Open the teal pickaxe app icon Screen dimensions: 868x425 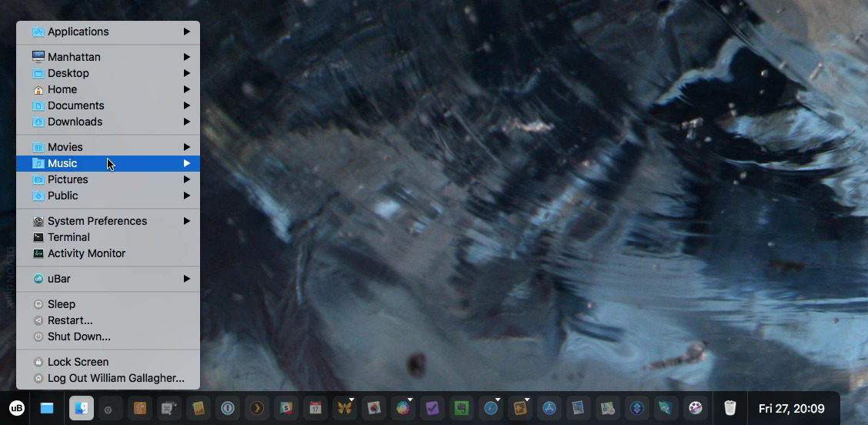pyautogui.click(x=666, y=408)
